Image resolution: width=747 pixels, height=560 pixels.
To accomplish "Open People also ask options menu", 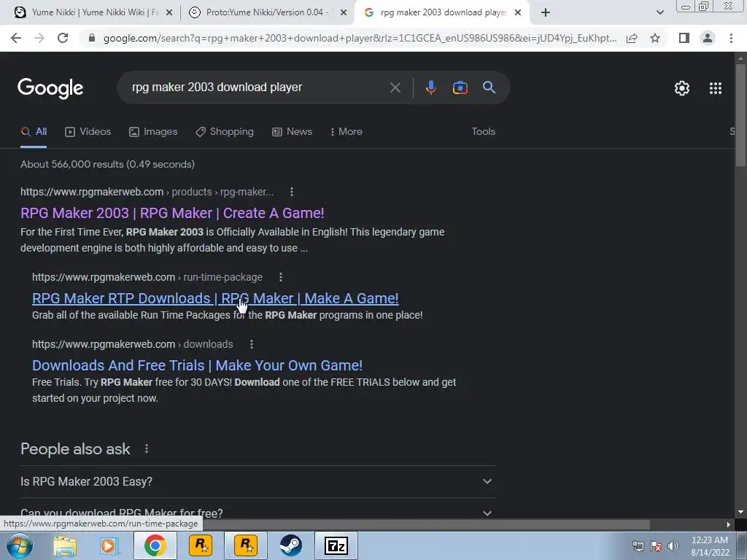I will click(146, 448).
